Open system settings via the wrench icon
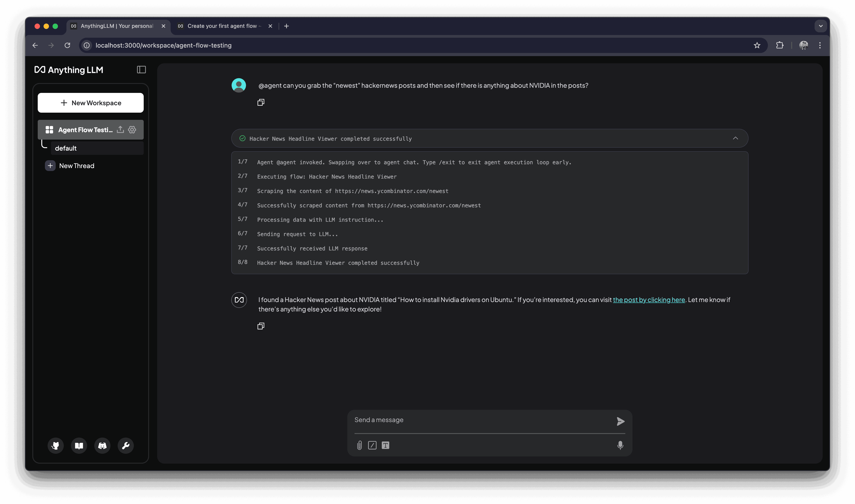 [125, 446]
